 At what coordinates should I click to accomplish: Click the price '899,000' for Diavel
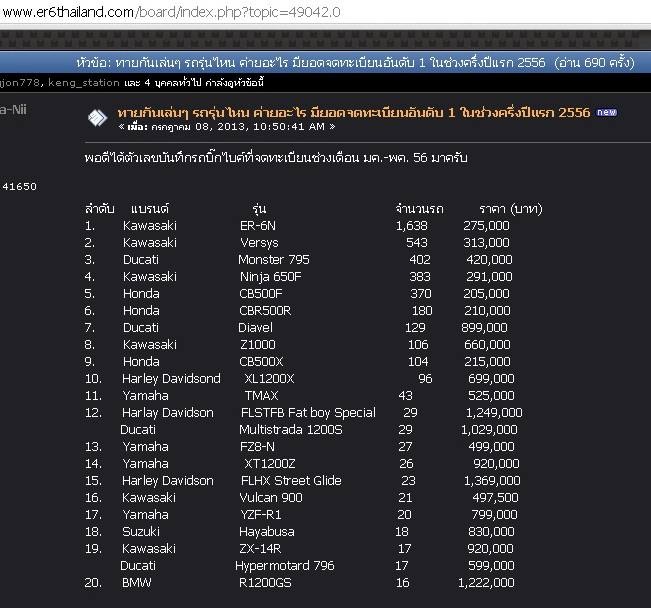(x=484, y=328)
